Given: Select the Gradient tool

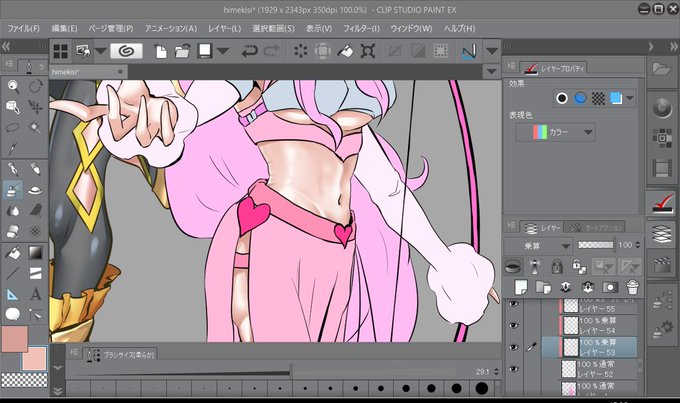Looking at the screenshot, I should click(x=35, y=252).
